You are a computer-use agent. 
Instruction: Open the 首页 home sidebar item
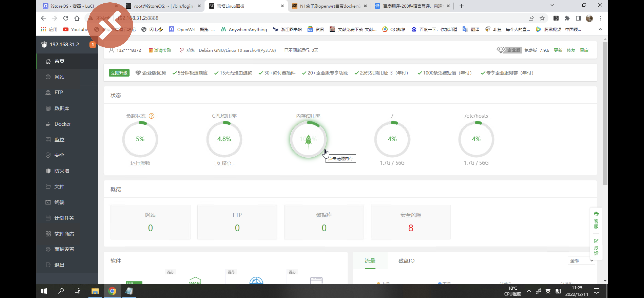[67, 61]
